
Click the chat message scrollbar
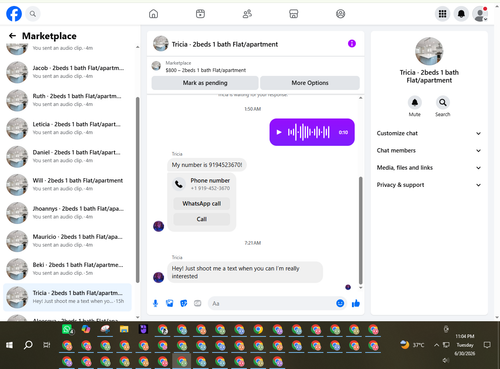(x=360, y=230)
